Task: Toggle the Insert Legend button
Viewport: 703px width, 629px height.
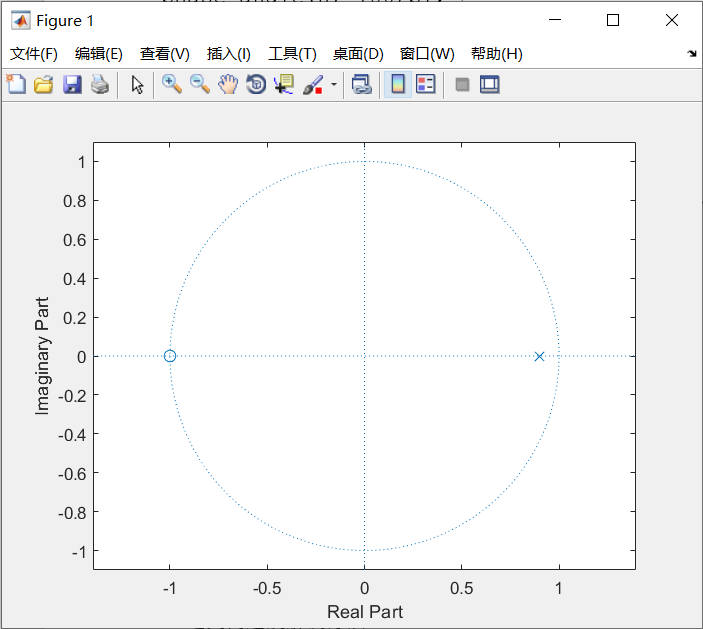Action: coord(425,84)
